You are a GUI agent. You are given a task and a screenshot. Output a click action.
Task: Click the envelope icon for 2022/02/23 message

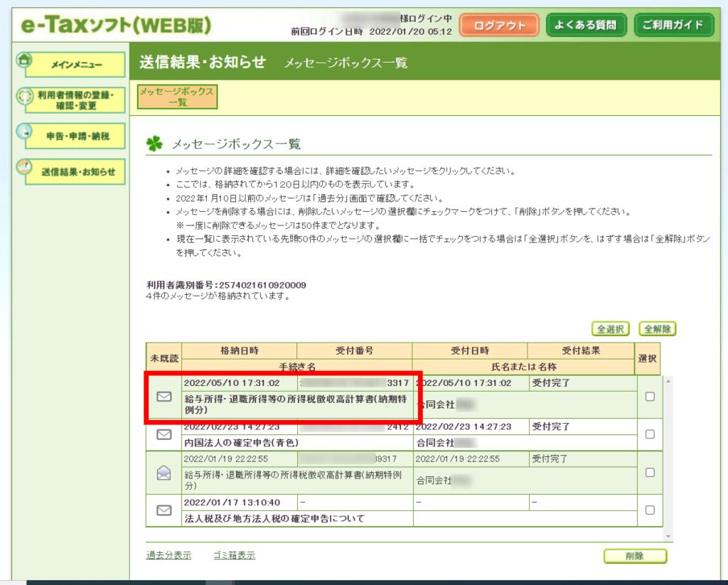164,434
